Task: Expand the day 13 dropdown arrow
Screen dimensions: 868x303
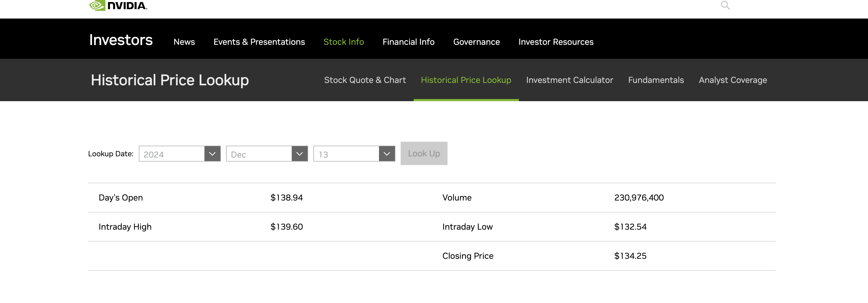Action: [387, 154]
